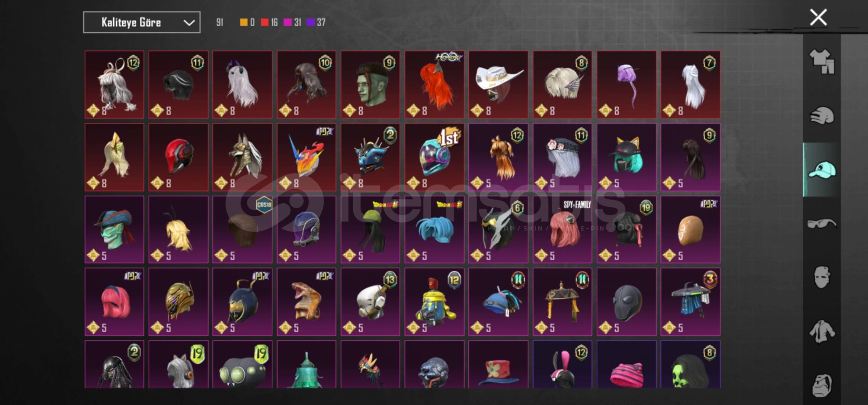Filter by the red quality swatch

tap(265, 22)
